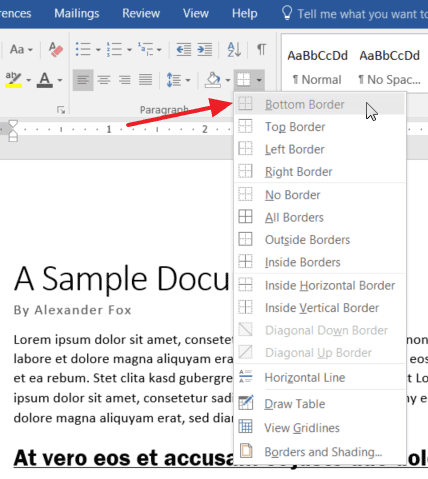The height and width of the screenshot is (479, 428).
Task: Open the Shading color dropdown arrow
Action: pyautogui.click(x=228, y=80)
